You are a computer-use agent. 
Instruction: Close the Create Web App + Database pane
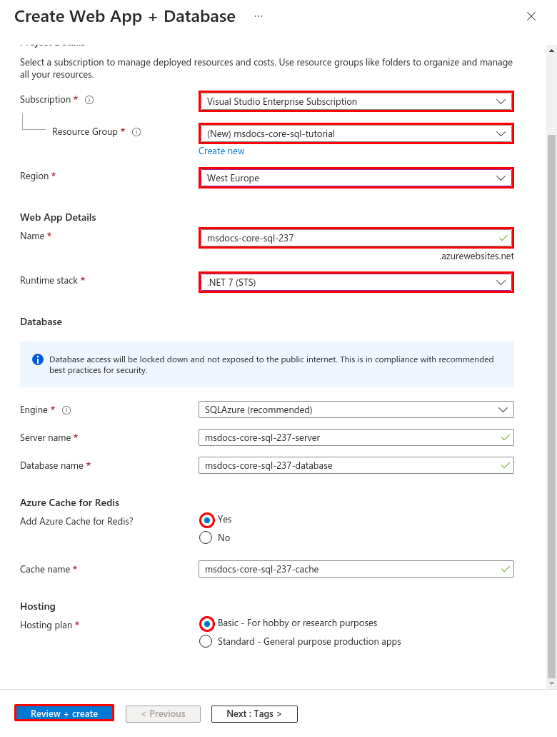click(531, 16)
